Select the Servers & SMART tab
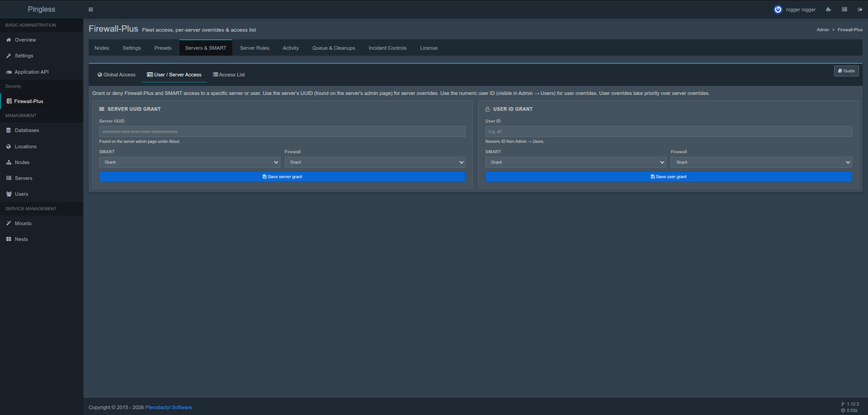868x415 pixels. tap(206, 48)
